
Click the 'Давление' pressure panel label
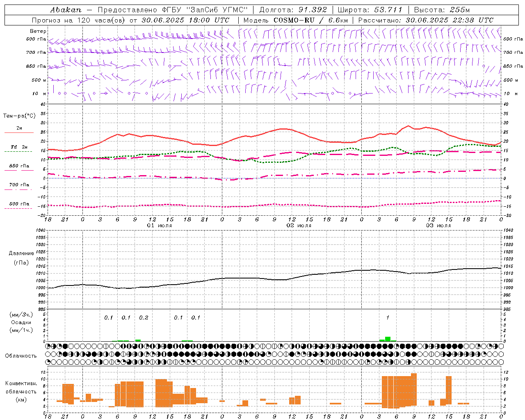(x=21, y=253)
